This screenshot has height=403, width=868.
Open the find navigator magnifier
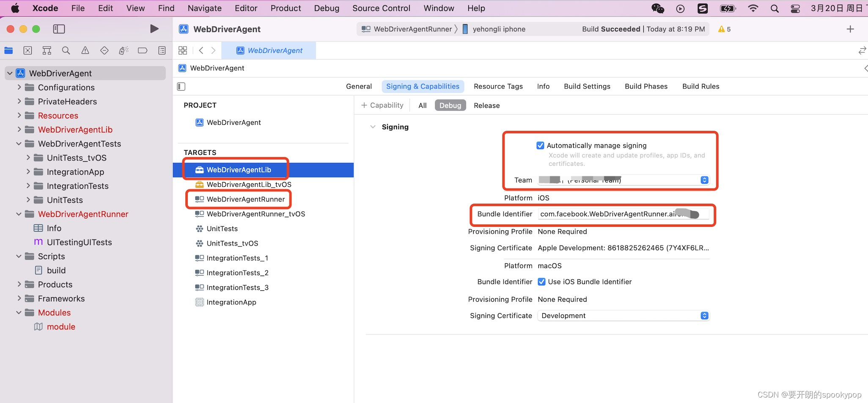tap(66, 50)
